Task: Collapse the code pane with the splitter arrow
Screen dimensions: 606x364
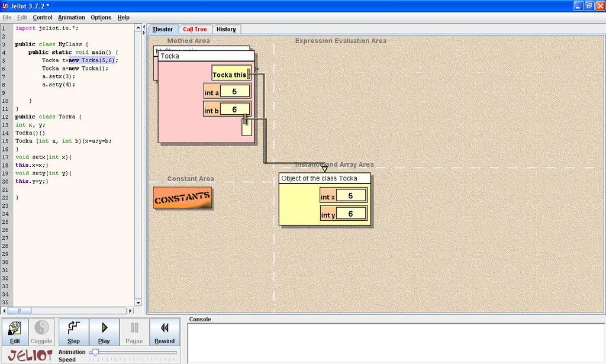Action: click(x=144, y=28)
